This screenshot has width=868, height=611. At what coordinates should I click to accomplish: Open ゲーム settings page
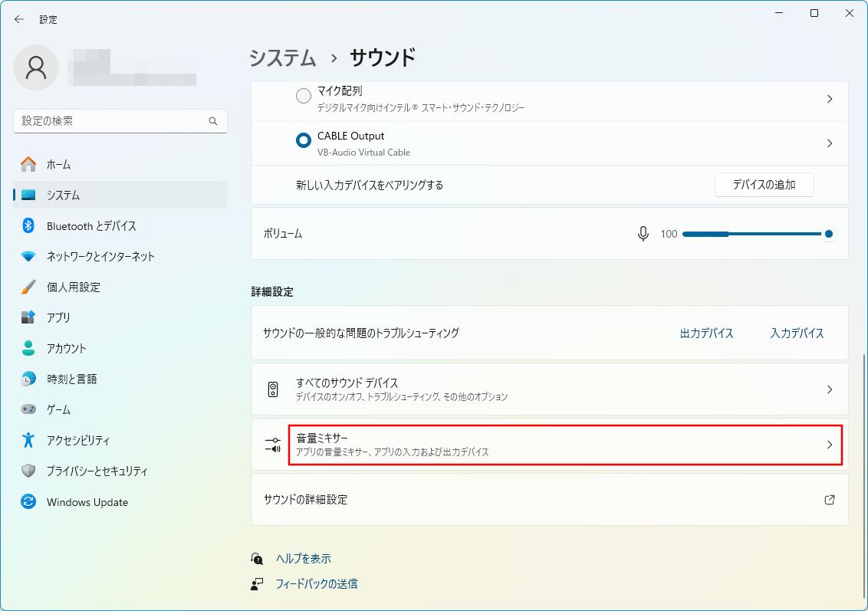120,409
